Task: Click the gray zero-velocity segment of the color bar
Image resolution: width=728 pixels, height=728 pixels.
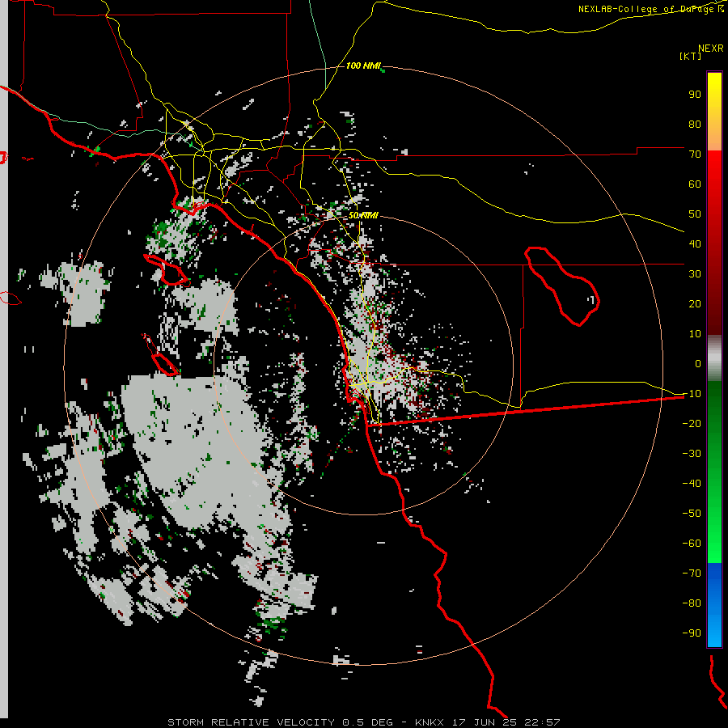Action: click(x=714, y=358)
